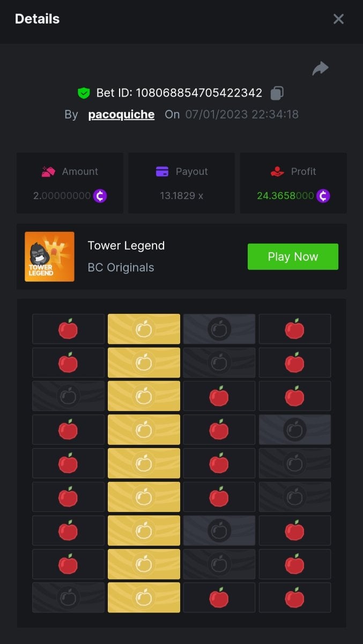Click the red apple in the top-left tile
The image size is (363, 644).
68,329
